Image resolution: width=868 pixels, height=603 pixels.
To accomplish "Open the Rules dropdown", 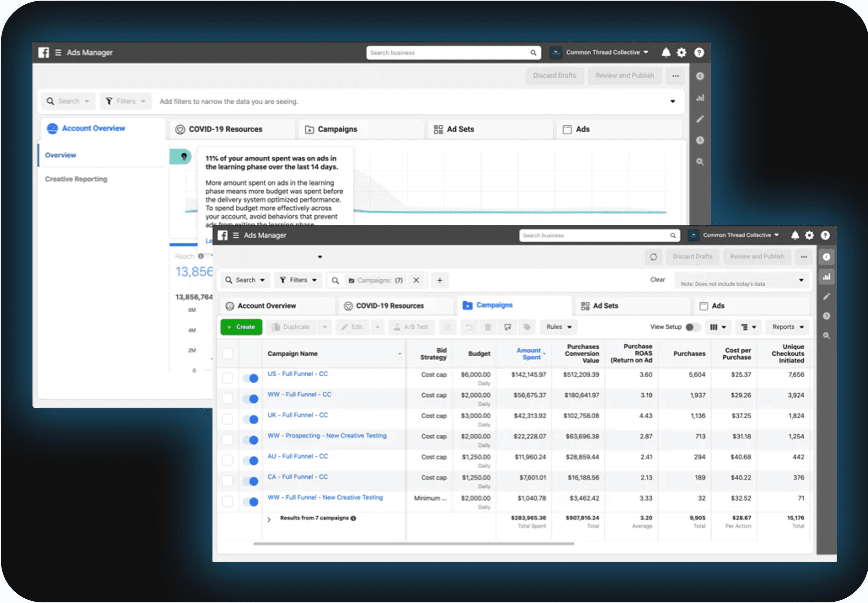I will (x=559, y=327).
